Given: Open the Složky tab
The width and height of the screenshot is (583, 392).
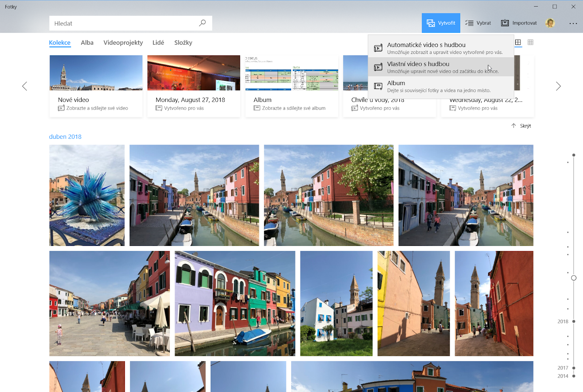Looking at the screenshot, I should pyautogui.click(x=183, y=43).
